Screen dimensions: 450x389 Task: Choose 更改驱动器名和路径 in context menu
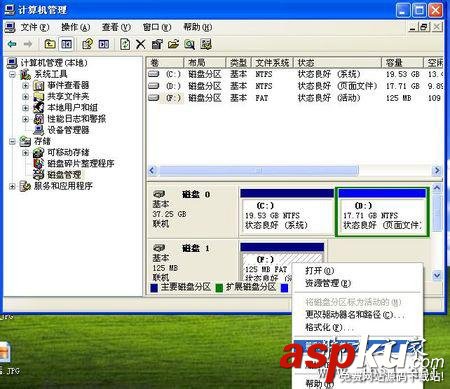[355, 314]
